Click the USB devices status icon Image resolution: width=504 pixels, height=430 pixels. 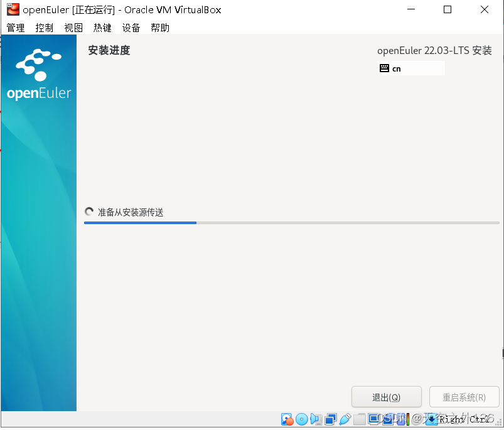pos(345,419)
